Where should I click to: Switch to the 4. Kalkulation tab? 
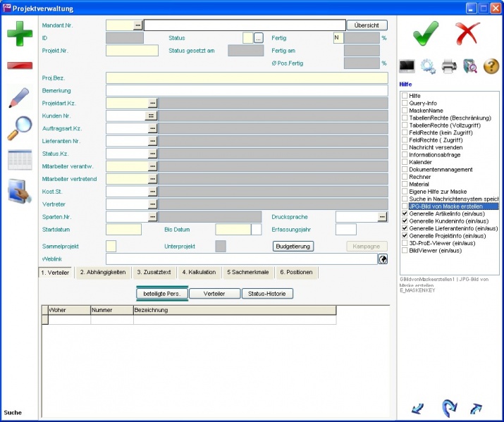point(199,272)
